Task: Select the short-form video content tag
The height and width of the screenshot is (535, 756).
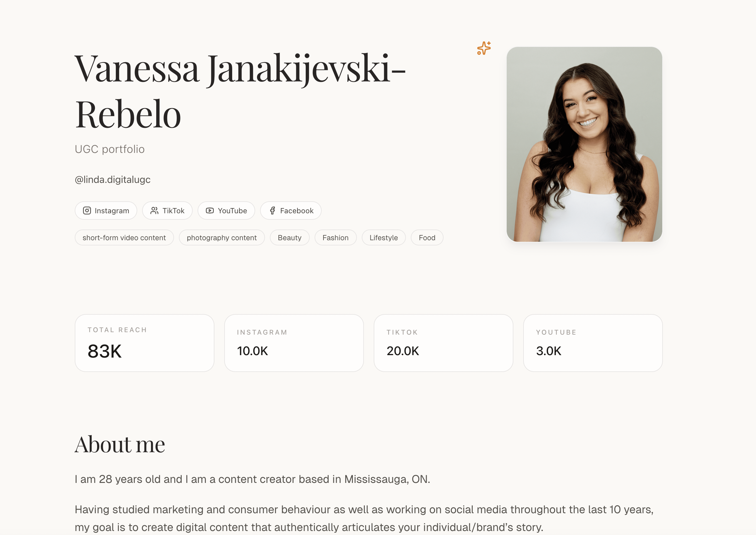Action: (x=124, y=237)
